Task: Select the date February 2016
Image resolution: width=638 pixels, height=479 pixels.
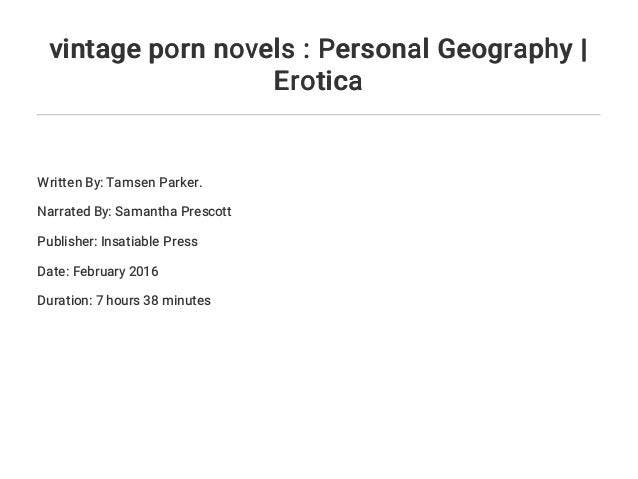Action: pyautogui.click(x=116, y=271)
